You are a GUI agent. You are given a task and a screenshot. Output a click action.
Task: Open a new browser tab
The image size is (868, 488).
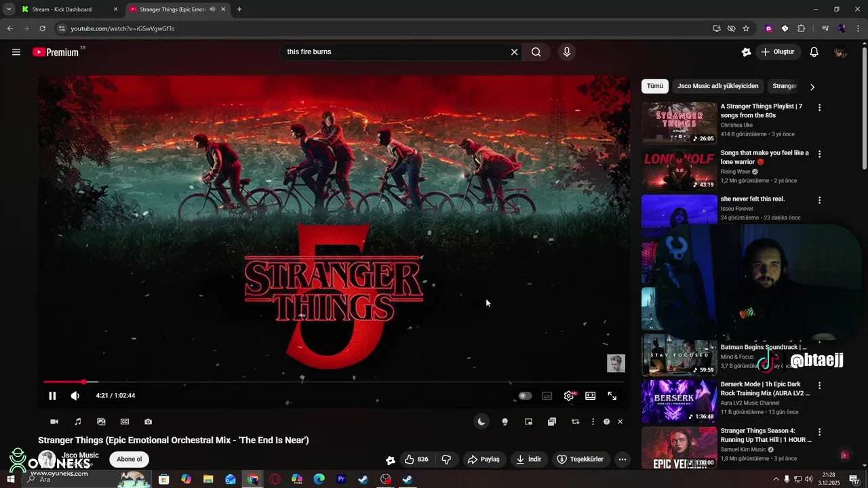239,9
